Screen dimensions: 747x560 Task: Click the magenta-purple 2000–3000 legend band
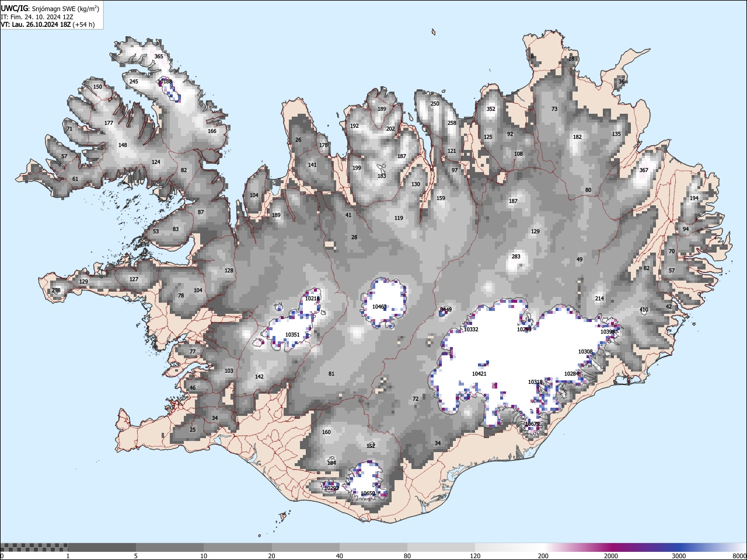645,547
